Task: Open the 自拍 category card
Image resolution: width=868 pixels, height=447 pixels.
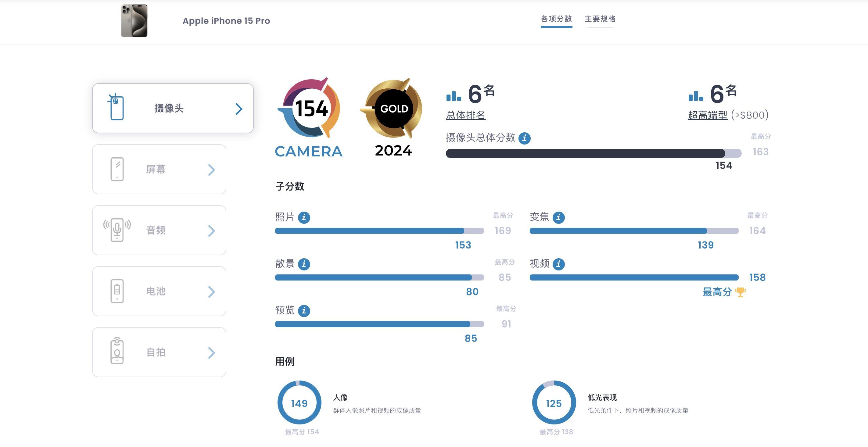Action: tap(159, 352)
